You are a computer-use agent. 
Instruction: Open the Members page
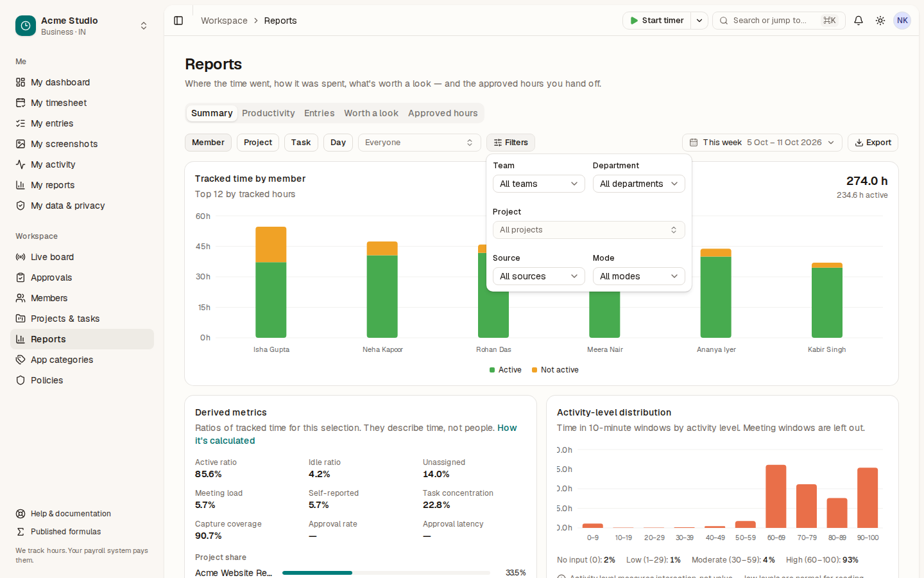(82, 298)
